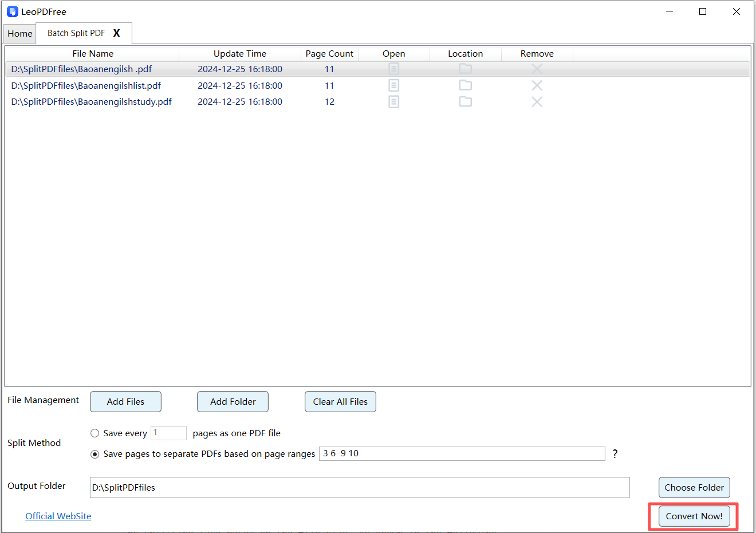The height and width of the screenshot is (533, 756).
Task: Click Choose Folder for output
Action: click(x=694, y=488)
